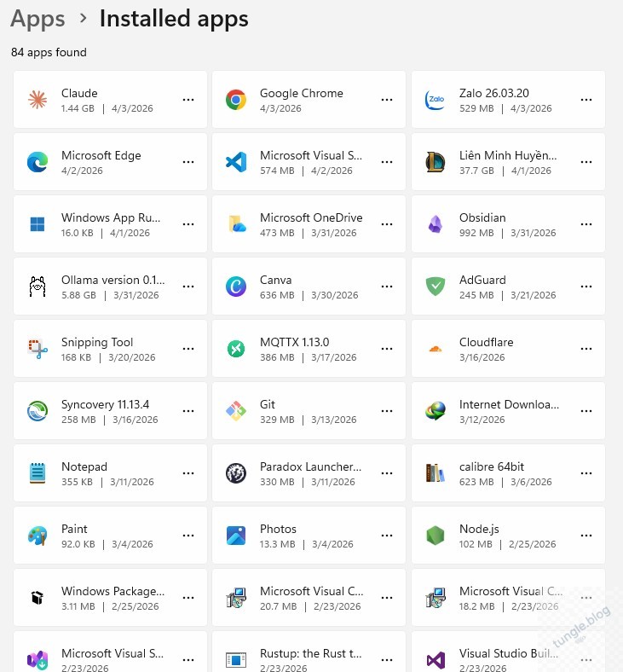Click the Canva app icon
Image resolution: width=623 pixels, height=672 pixels.
[236, 287]
